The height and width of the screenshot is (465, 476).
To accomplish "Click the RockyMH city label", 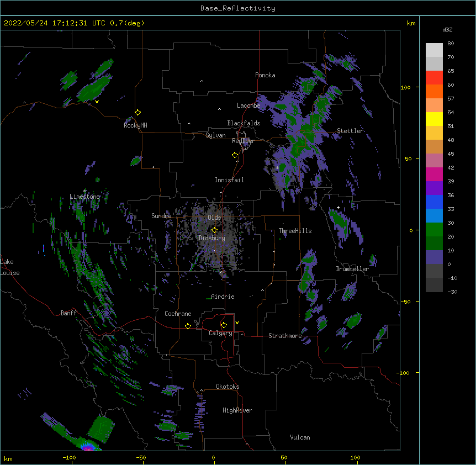I will [x=135, y=125].
